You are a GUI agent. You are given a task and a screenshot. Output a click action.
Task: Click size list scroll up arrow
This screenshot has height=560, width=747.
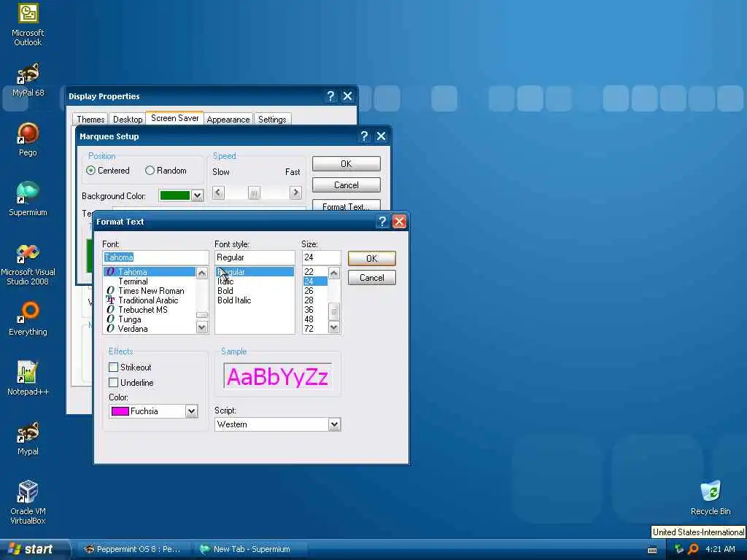pos(333,273)
